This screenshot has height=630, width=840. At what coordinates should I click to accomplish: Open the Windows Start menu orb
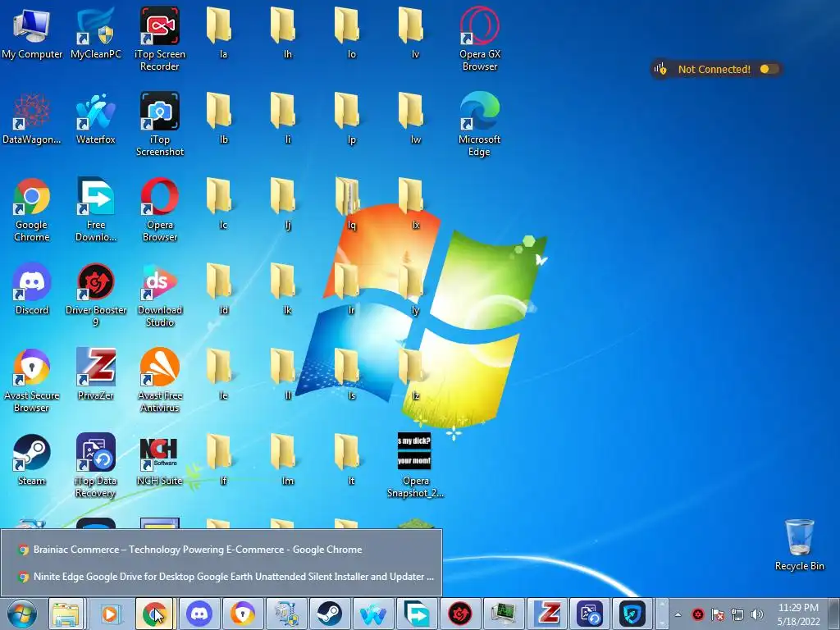point(22,614)
